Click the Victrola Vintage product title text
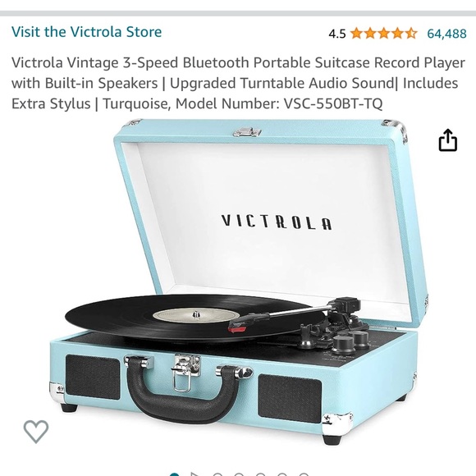 [238, 83]
